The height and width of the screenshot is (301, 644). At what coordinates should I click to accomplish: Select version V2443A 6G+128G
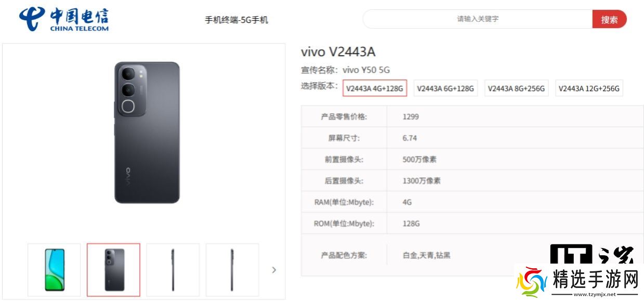(x=445, y=88)
